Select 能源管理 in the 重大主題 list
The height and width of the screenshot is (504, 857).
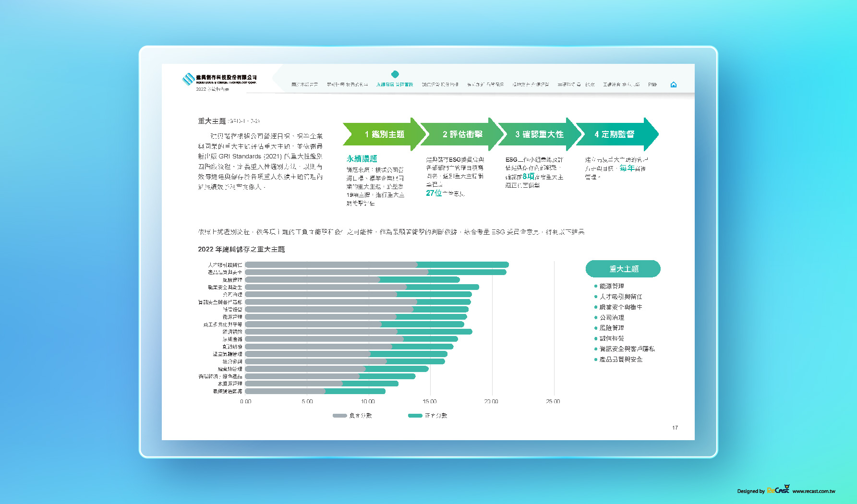(612, 286)
